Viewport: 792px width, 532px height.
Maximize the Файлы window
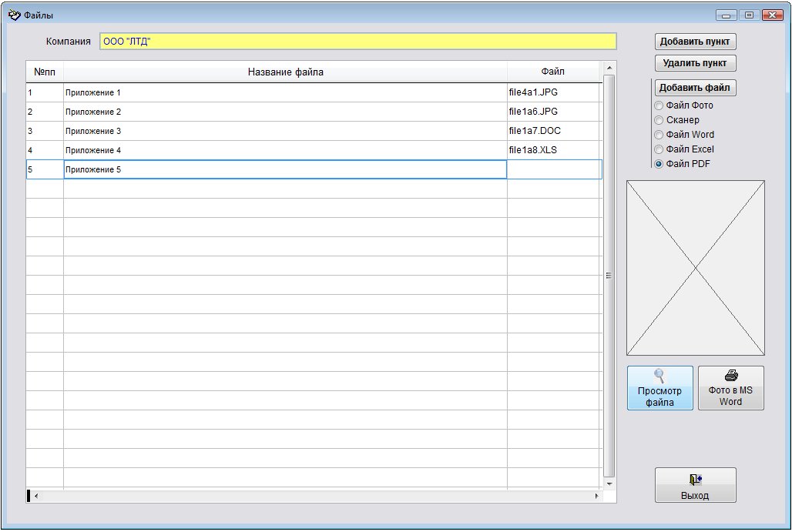(x=749, y=15)
